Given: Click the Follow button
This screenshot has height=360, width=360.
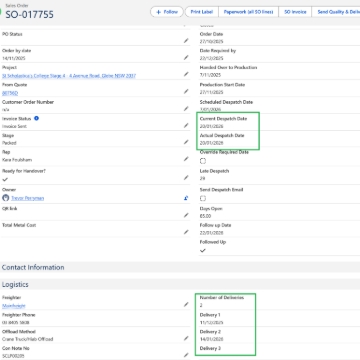Looking at the screenshot, I should [x=167, y=12].
